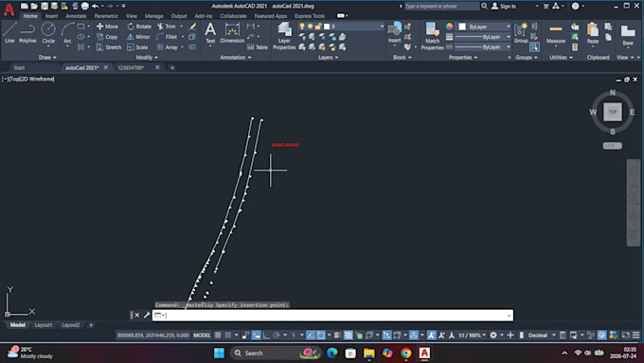Screen dimensions: 644x363
Task: Click the white layer color swatch
Action: (327, 27)
